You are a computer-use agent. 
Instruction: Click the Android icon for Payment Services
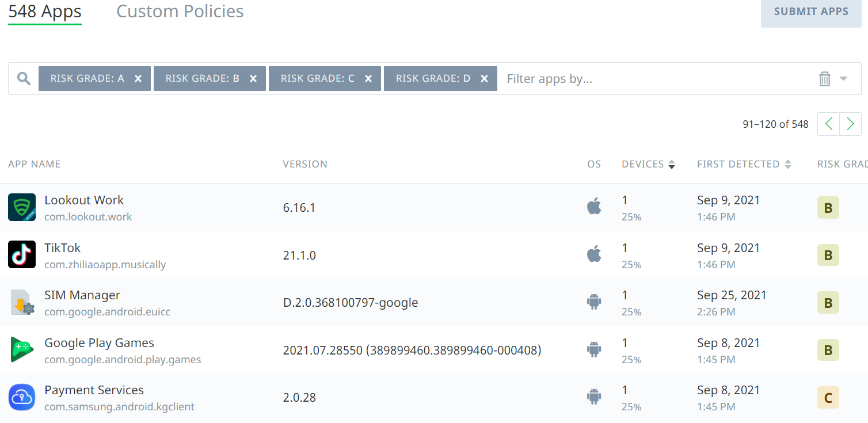click(x=594, y=397)
